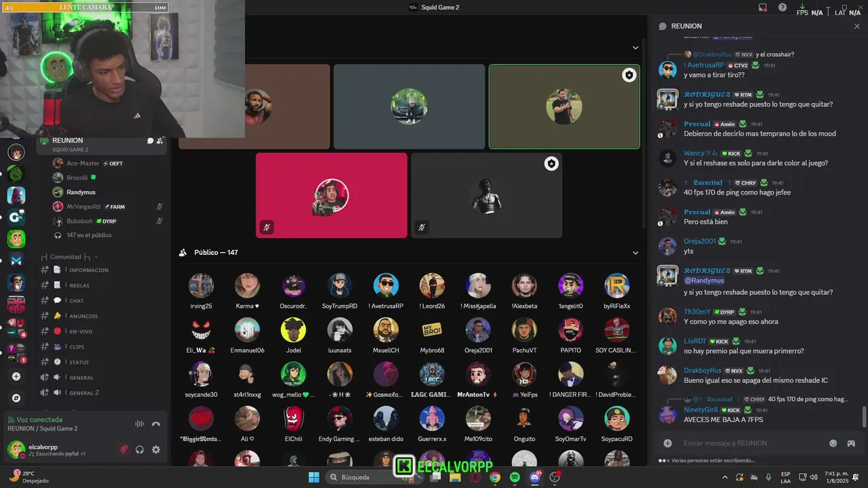Click audience member irving25 avatar

tap(201, 285)
